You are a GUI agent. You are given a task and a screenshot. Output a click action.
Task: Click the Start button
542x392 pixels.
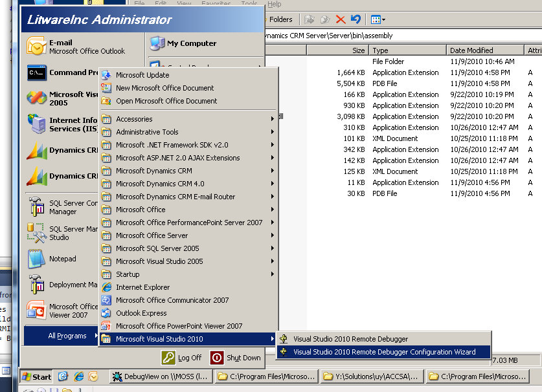click(37, 376)
